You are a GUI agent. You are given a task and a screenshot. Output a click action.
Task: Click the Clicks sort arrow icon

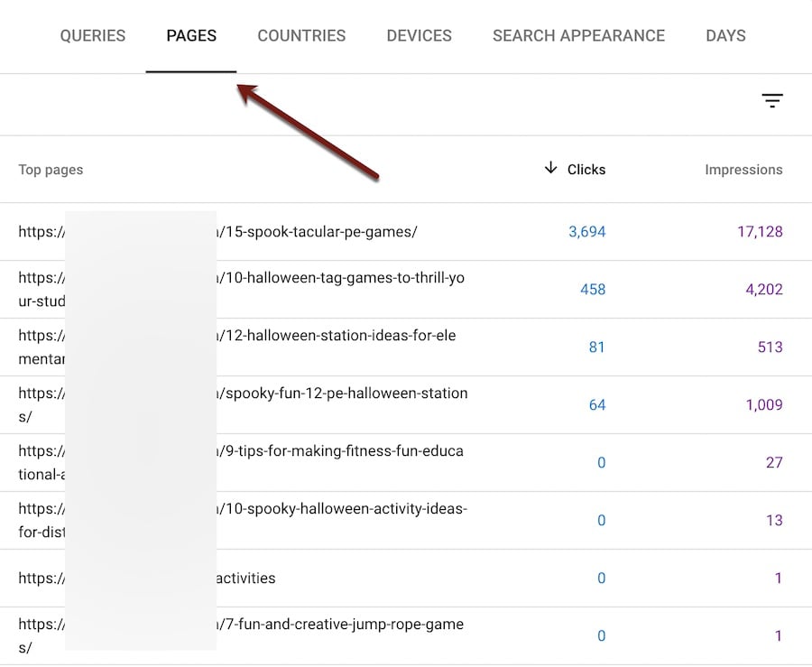coord(550,169)
